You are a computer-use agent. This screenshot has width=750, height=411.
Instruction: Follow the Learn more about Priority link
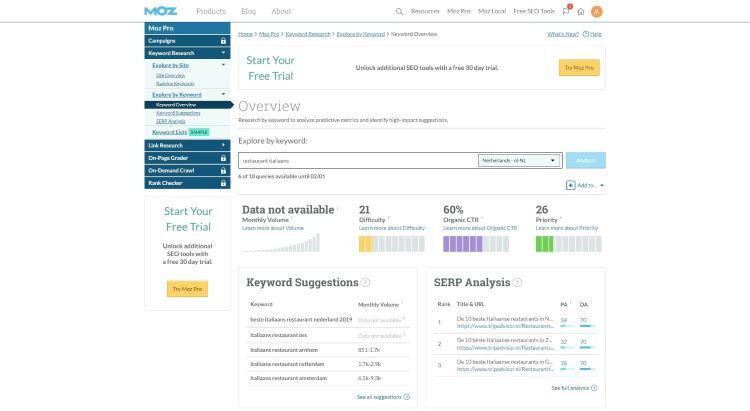pyautogui.click(x=567, y=228)
